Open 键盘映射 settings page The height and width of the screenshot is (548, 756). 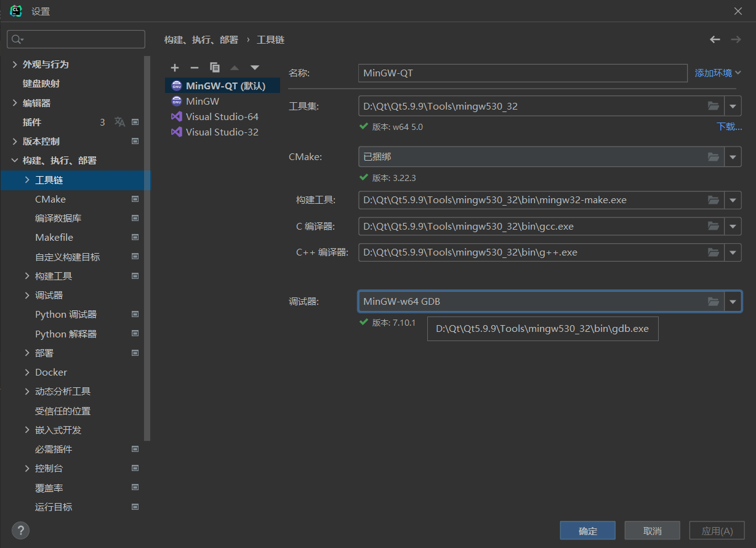(41, 83)
